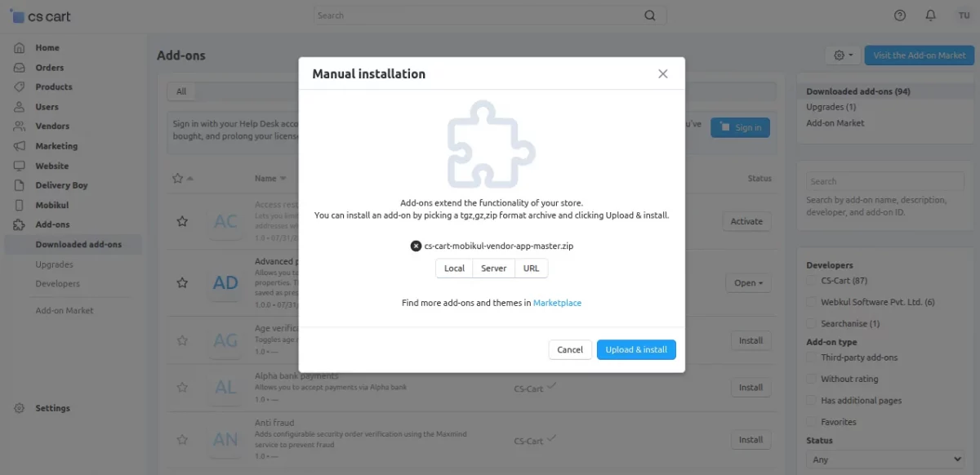Choose the URL upload option
The width and height of the screenshot is (980, 475).
[531, 269]
